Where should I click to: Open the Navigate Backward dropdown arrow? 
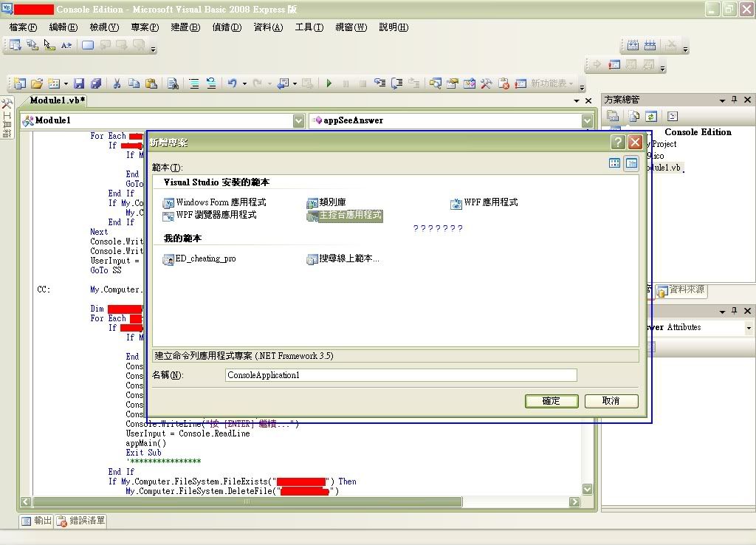click(x=295, y=84)
